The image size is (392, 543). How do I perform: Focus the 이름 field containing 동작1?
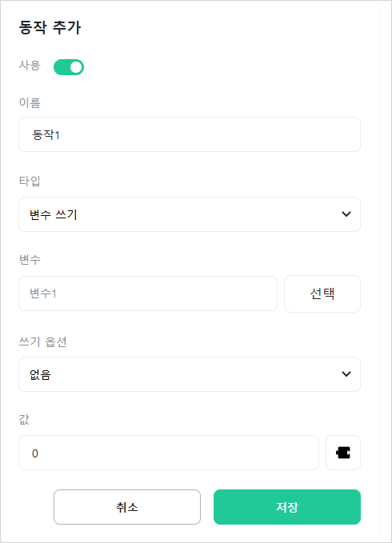click(190, 134)
